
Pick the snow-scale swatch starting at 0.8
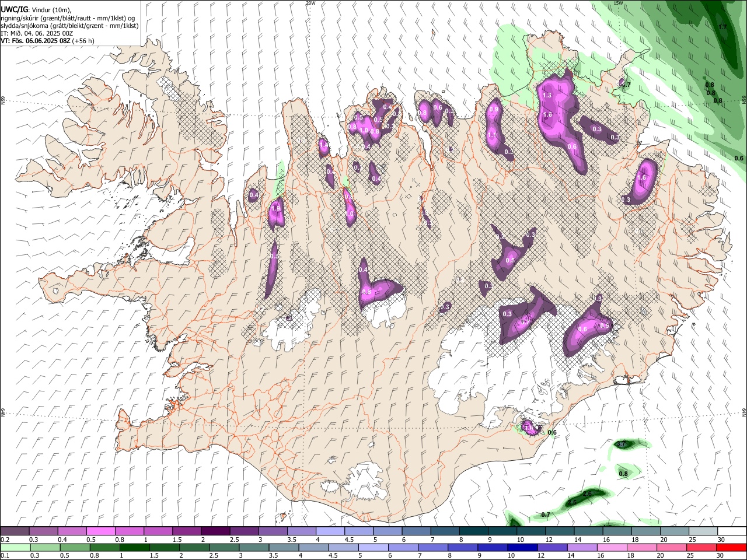point(129,531)
